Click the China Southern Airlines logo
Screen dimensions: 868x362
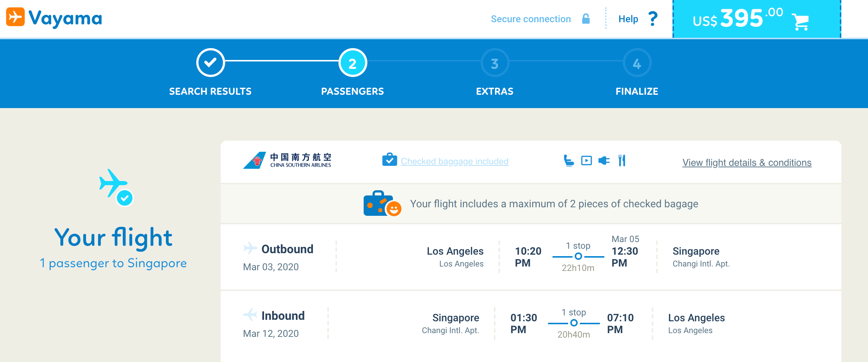point(287,160)
